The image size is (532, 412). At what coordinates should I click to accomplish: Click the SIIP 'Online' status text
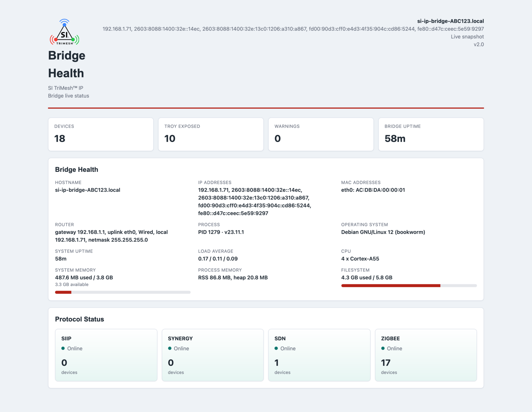pyautogui.click(x=75, y=349)
